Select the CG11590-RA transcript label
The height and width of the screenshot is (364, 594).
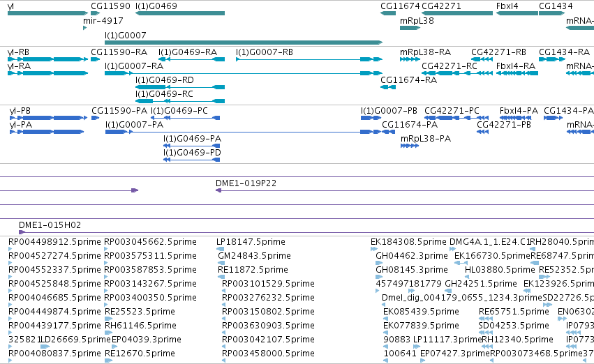point(119,52)
